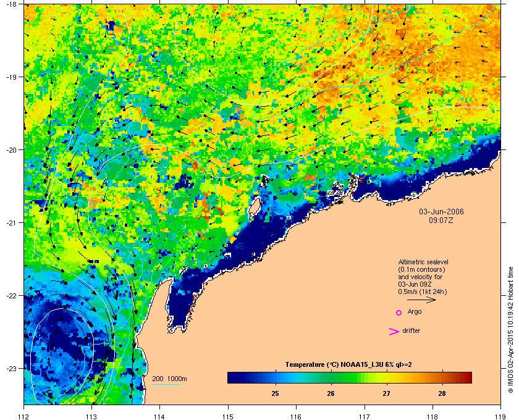
Task: Click the temperature color bar at 27
Action: click(x=386, y=377)
